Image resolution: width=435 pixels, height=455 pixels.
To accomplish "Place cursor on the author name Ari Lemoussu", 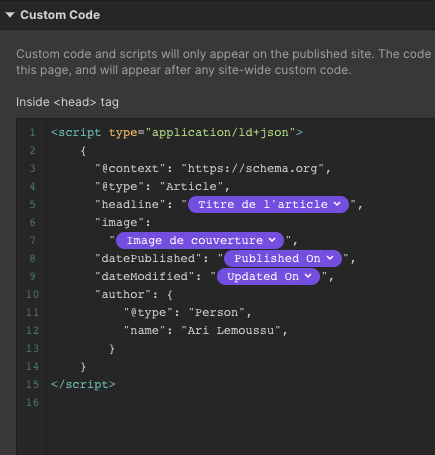I will [x=231, y=331].
